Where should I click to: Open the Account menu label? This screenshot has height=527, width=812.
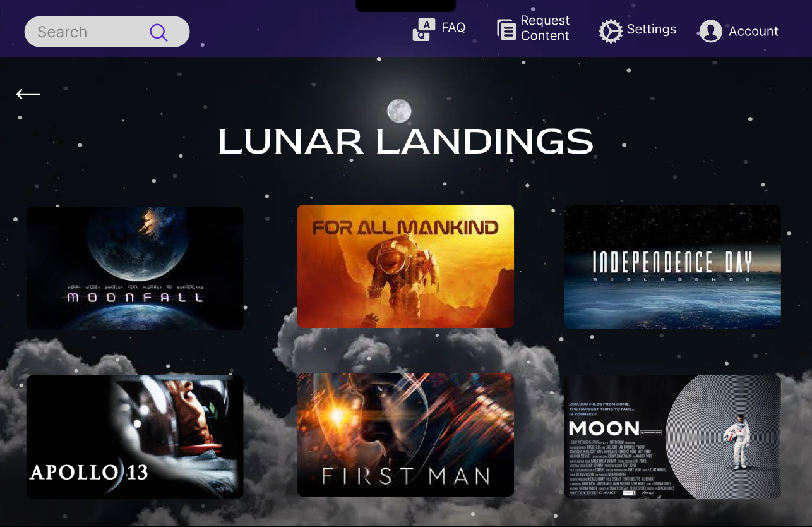pos(753,32)
